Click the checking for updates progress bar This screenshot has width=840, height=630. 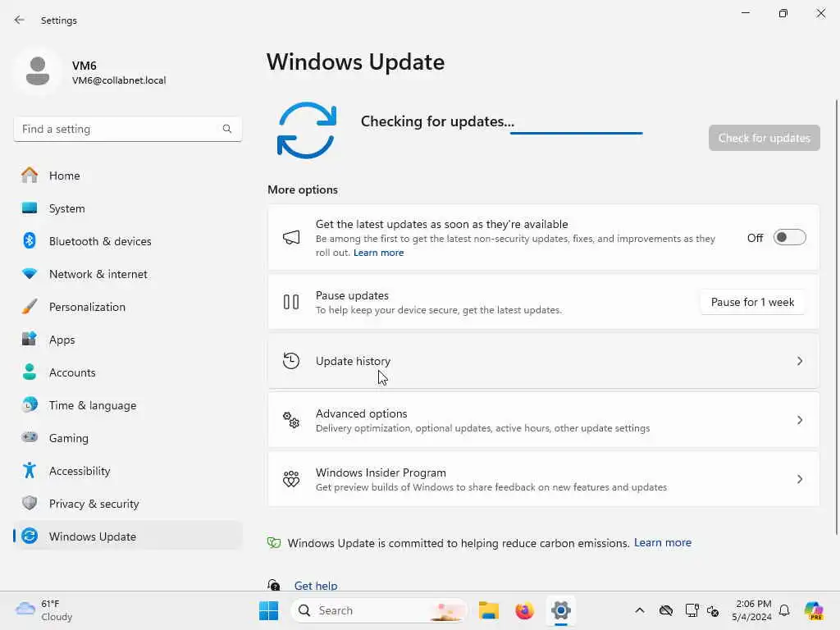point(576,133)
